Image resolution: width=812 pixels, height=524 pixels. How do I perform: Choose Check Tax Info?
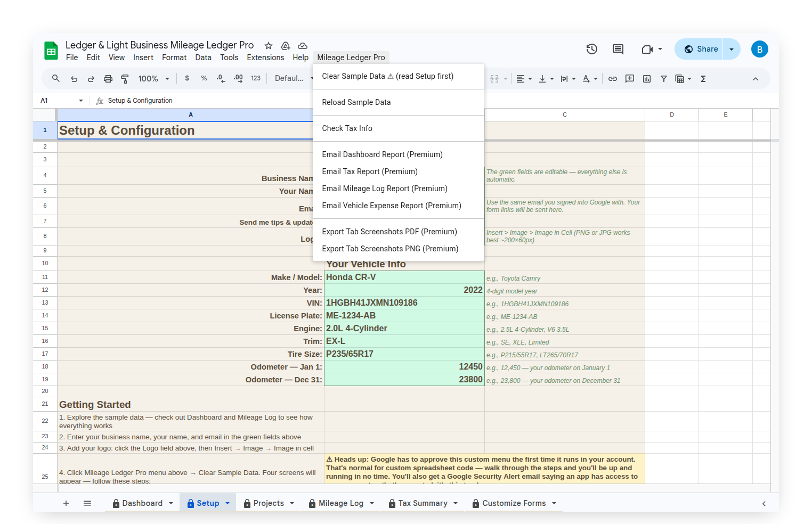[x=399, y=128]
